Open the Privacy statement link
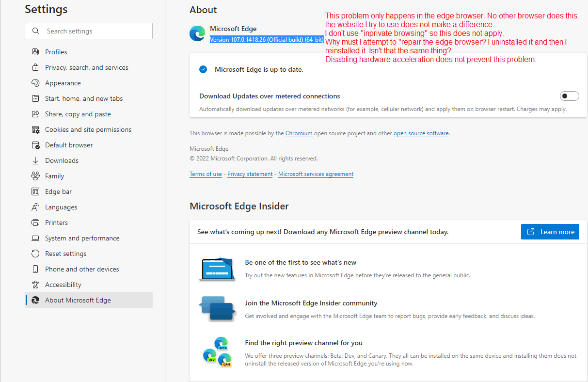This screenshot has width=588, height=382. 250,174
